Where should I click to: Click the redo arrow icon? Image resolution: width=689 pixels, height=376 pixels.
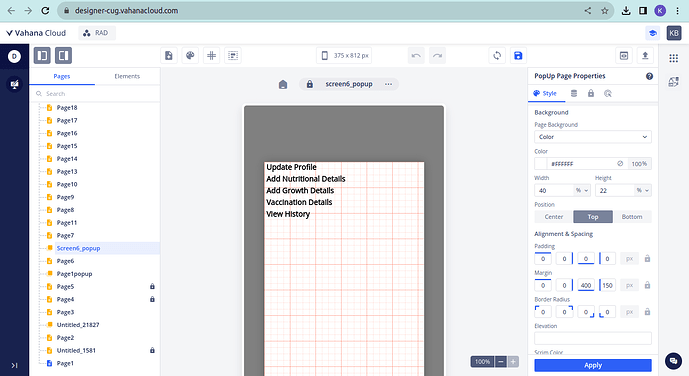point(437,55)
